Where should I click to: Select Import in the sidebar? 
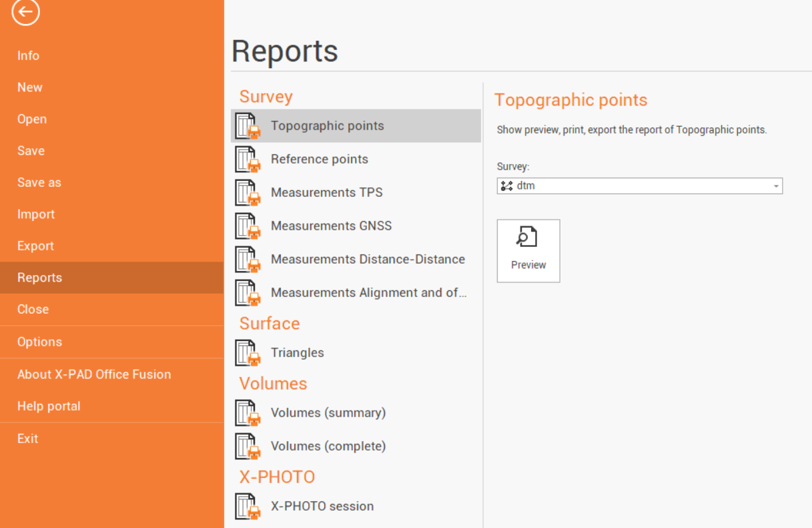pos(36,214)
